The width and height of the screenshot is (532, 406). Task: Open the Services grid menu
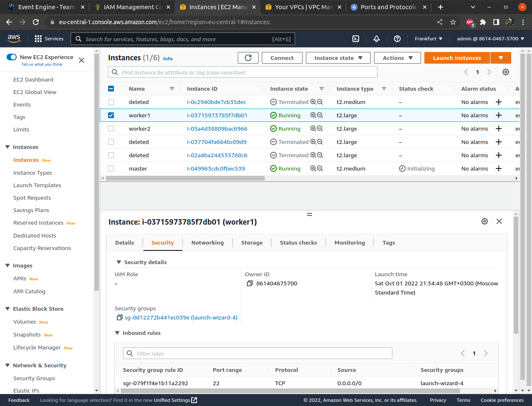[x=49, y=39]
